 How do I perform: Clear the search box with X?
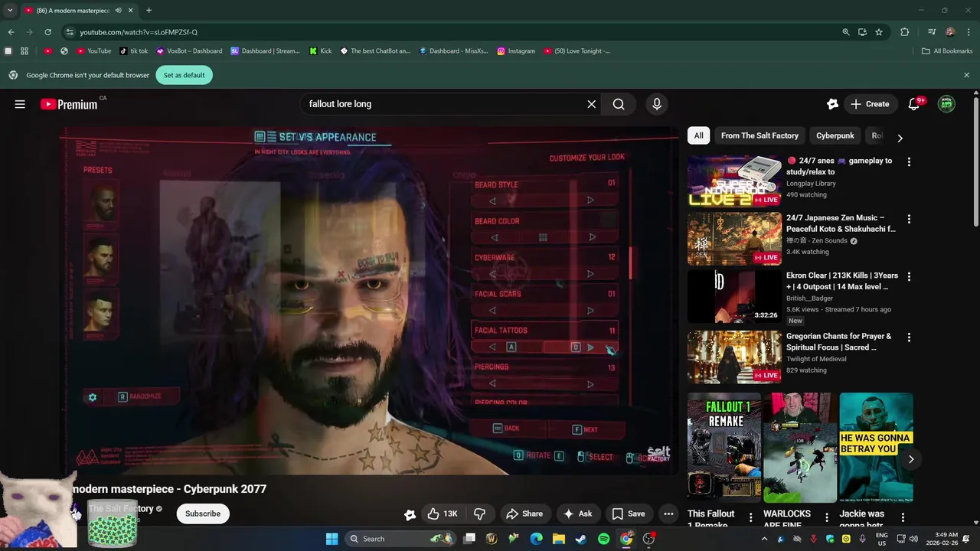[x=591, y=104]
